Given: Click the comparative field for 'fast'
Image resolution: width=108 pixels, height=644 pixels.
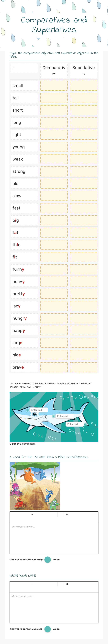Looking at the screenshot, I should pos(54,208).
